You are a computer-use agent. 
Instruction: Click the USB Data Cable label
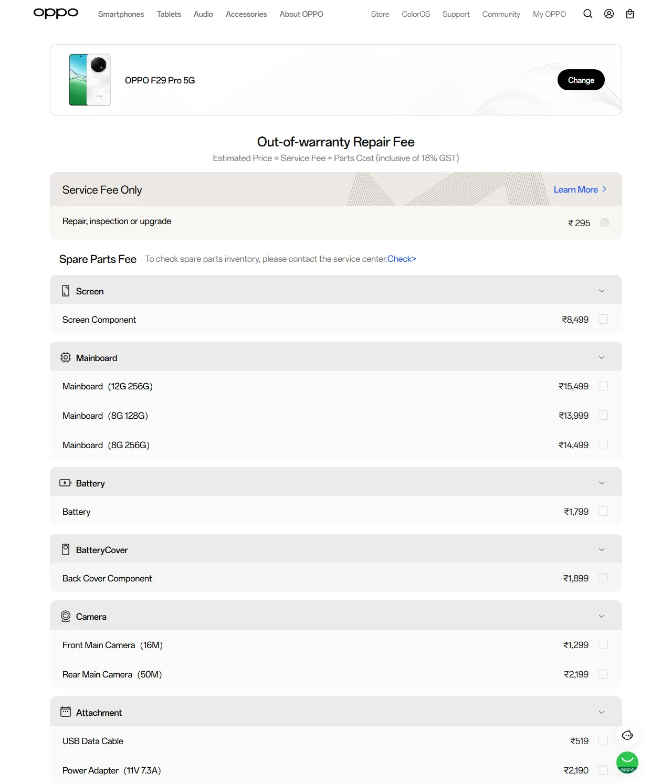[93, 741]
